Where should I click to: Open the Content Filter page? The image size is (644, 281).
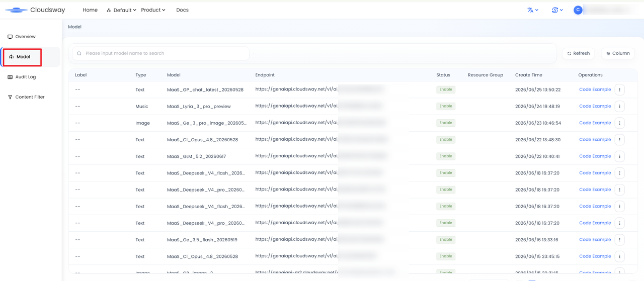tap(31, 97)
